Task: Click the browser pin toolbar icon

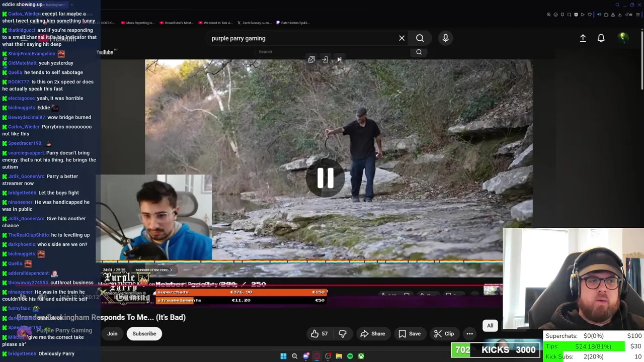Action: tap(562, 15)
